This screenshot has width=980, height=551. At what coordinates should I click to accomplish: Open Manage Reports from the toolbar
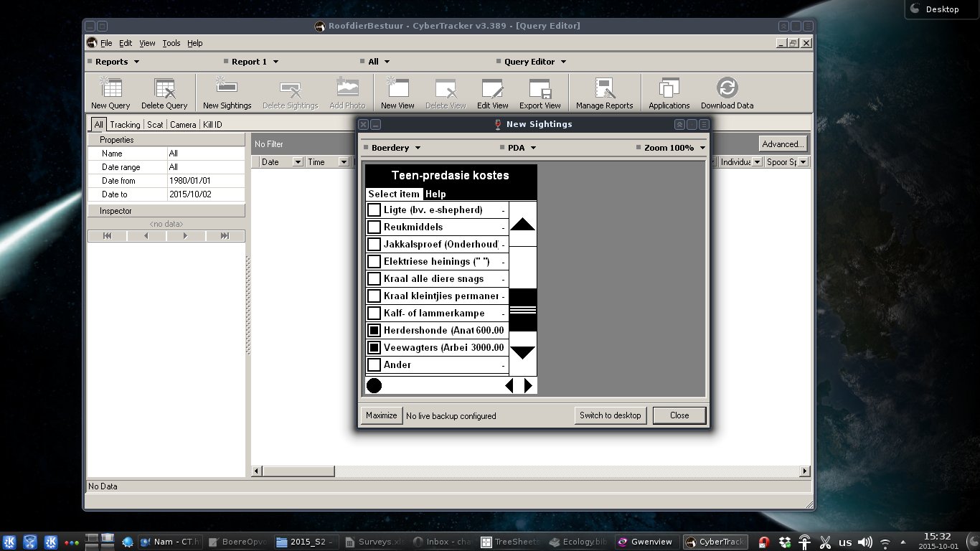604,93
